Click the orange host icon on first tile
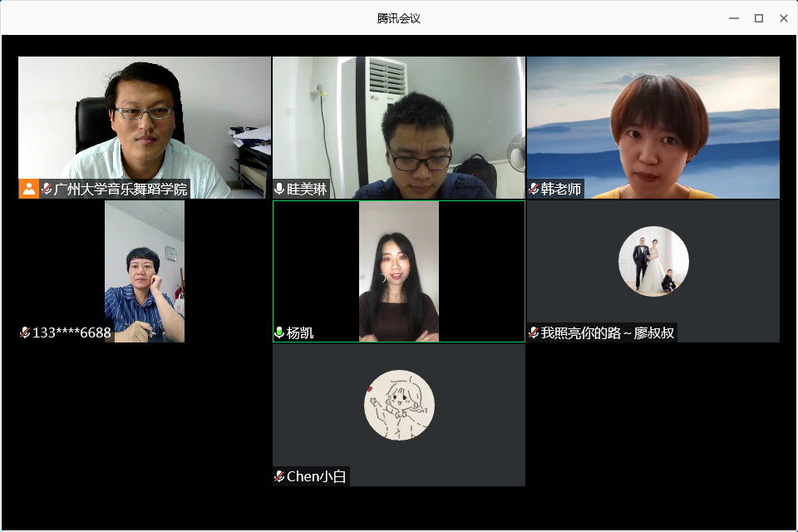The image size is (798, 532). pos(29,189)
